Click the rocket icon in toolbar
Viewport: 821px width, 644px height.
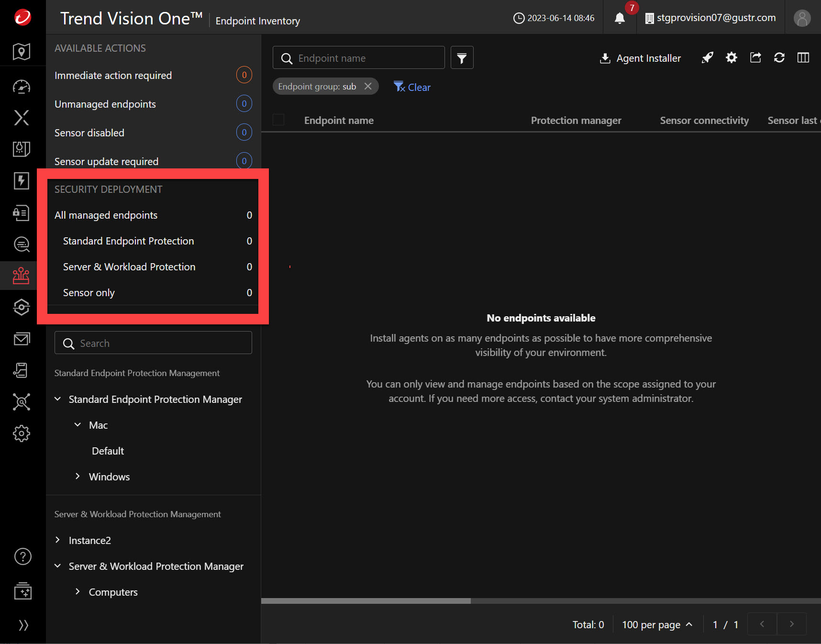(707, 58)
